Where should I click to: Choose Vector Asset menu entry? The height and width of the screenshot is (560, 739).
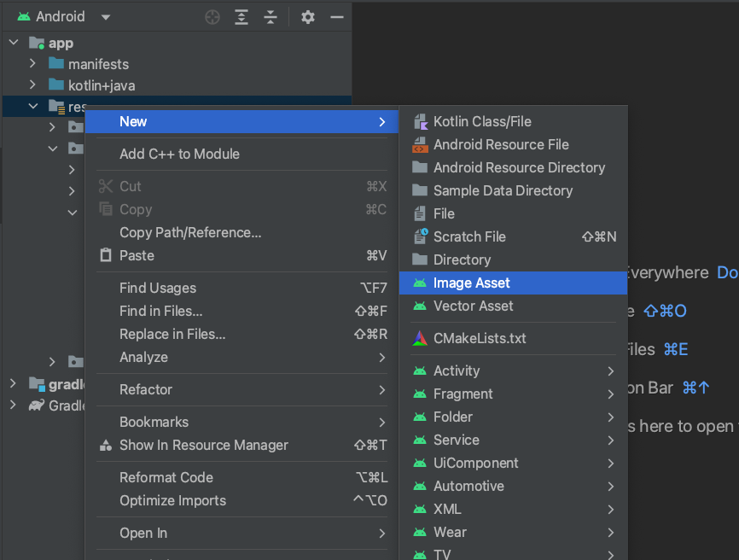(473, 306)
